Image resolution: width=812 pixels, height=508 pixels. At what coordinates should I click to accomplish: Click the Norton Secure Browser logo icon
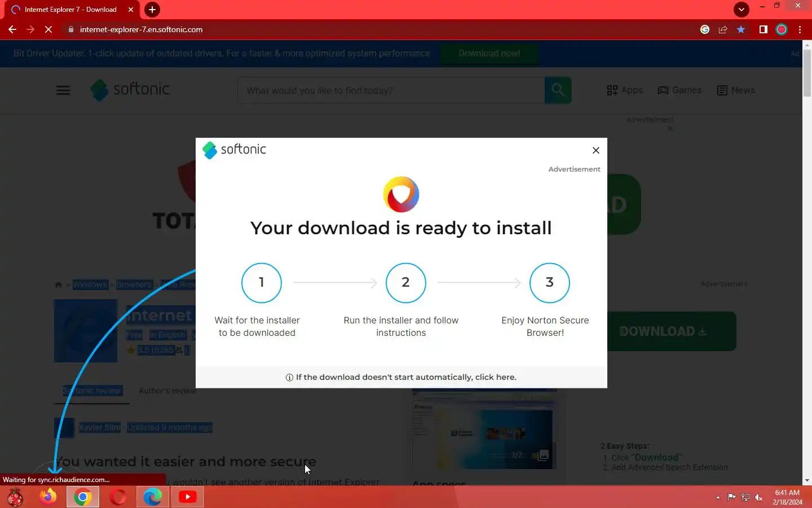pos(401,195)
